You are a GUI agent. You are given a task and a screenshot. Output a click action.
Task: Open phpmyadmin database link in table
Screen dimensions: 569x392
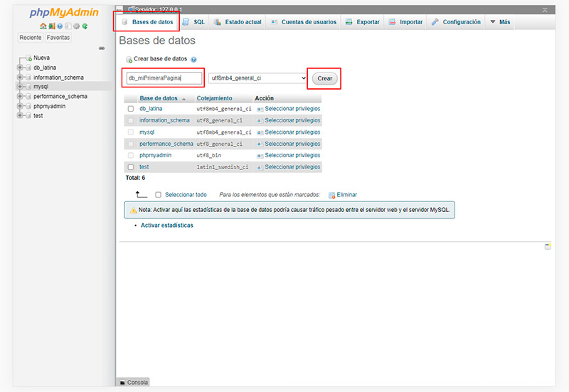pos(155,155)
